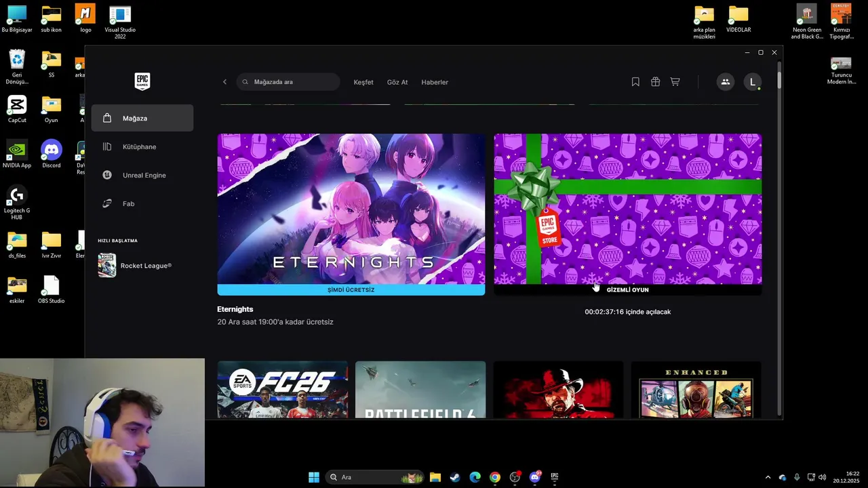868x488 pixels.
Task: Click the microphone icon in system tray
Action: coord(797,477)
